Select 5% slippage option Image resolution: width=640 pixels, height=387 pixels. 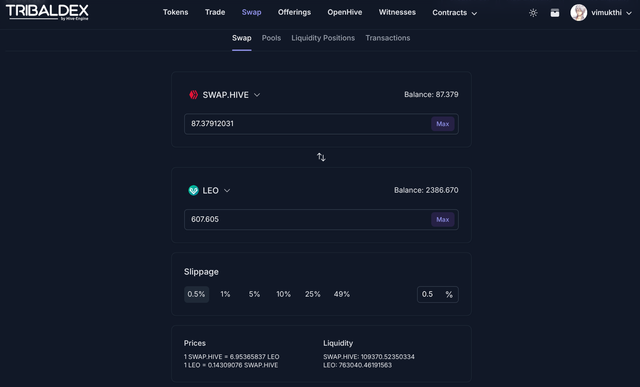click(x=254, y=294)
